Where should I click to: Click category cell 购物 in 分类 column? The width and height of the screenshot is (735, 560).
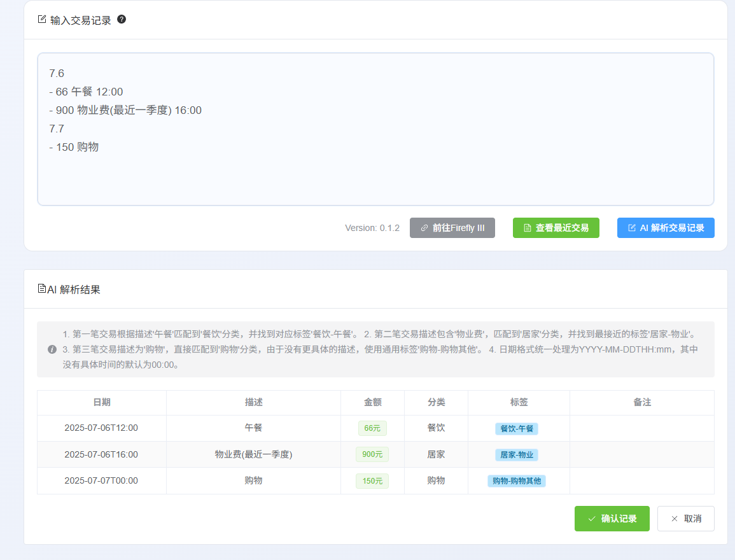437,481
